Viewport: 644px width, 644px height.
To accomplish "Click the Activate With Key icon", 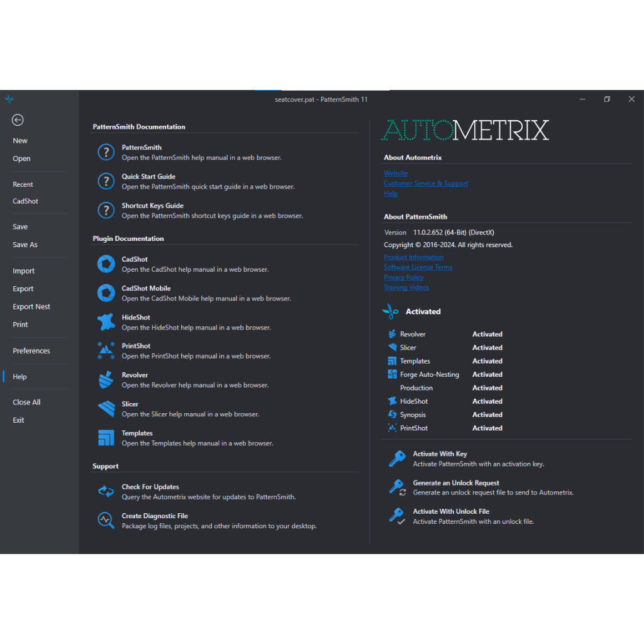I will [x=397, y=458].
